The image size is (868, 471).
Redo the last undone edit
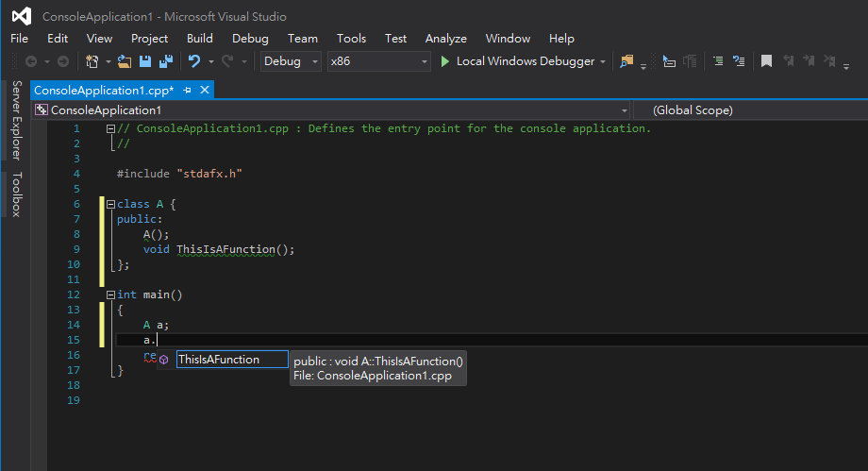[227, 61]
